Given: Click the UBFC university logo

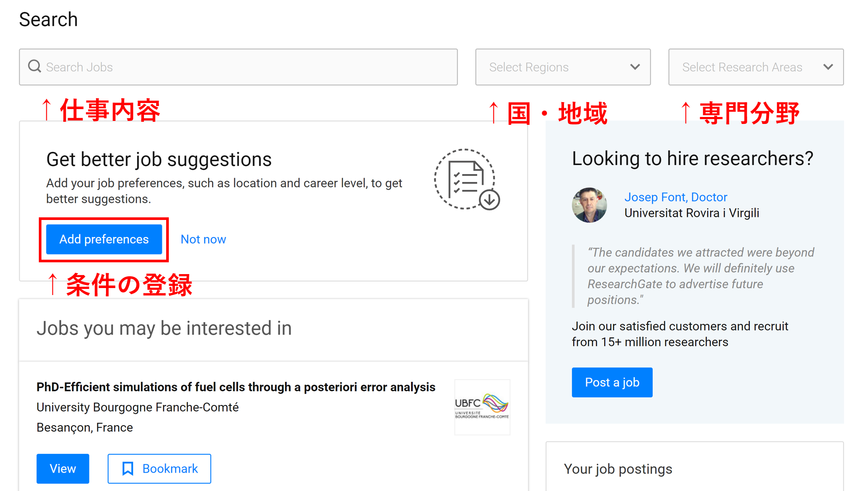Looking at the screenshot, I should pyautogui.click(x=482, y=407).
